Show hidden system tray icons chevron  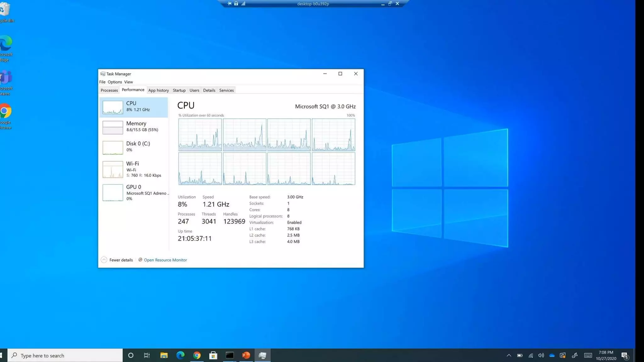[509, 355]
